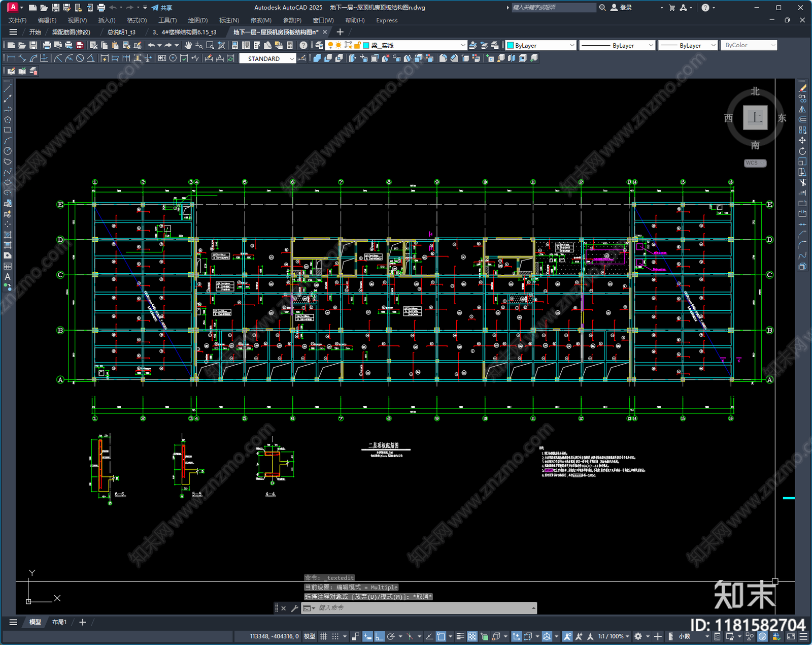Click the 上 face of the view cube
The height and width of the screenshot is (645, 812).
pos(755,118)
